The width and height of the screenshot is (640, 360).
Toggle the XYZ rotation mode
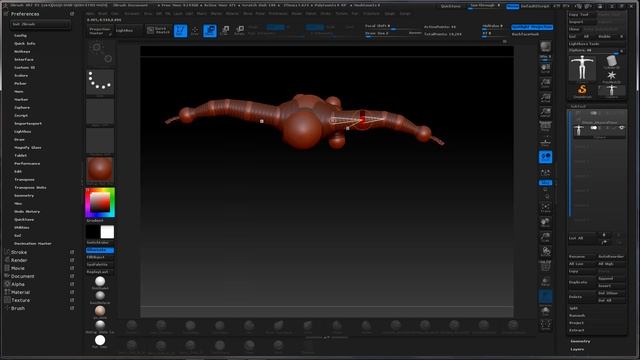(545, 182)
